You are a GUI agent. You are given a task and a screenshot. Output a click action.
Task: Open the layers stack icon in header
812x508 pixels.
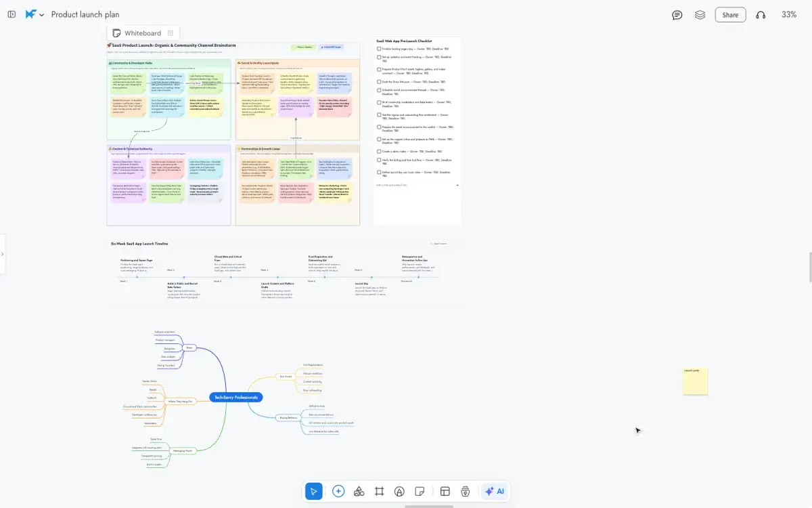click(700, 15)
